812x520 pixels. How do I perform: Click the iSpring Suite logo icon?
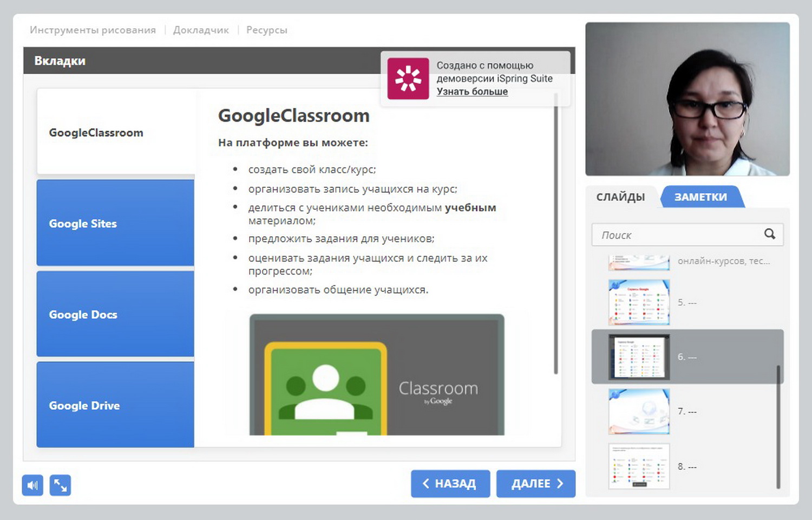[x=408, y=79]
